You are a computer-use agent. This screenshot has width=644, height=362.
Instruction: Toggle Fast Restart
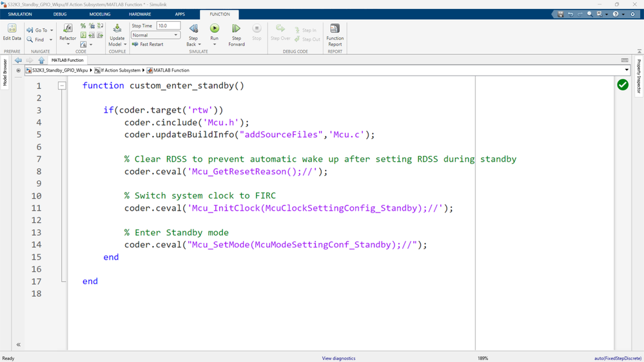tap(148, 44)
